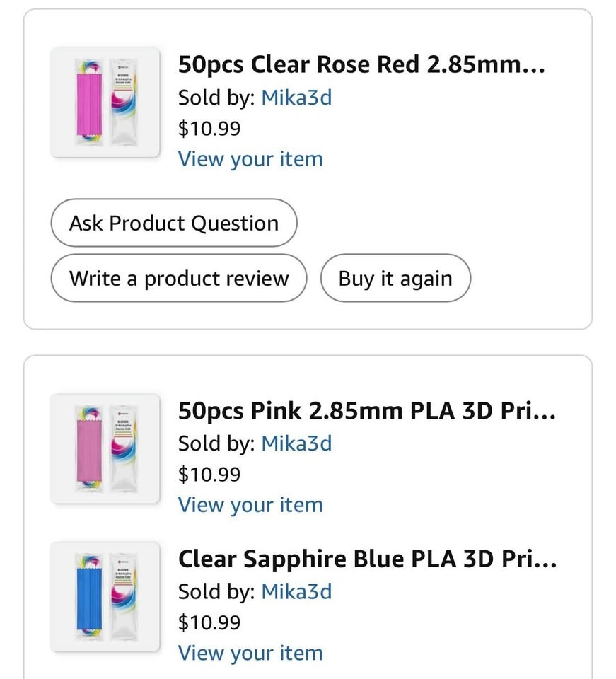The image size is (616, 679).
Task: View your item for Clear Sapphire Blue
Action: pyautogui.click(x=250, y=653)
